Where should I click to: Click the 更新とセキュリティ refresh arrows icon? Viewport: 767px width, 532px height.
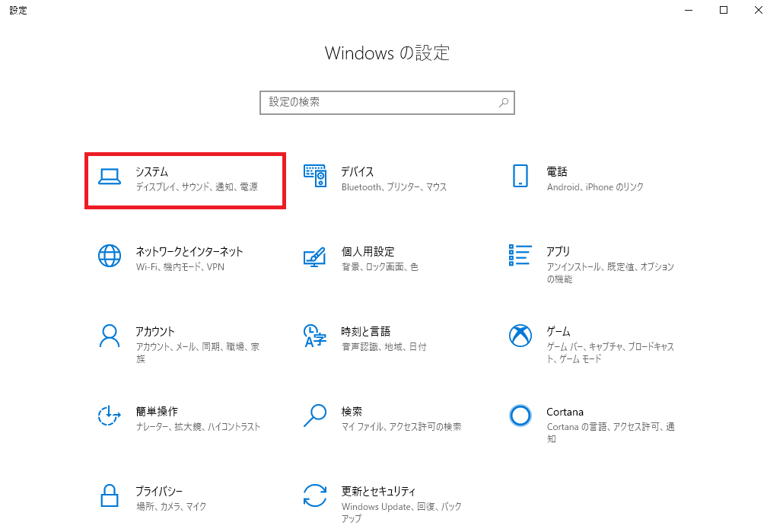pos(315,495)
